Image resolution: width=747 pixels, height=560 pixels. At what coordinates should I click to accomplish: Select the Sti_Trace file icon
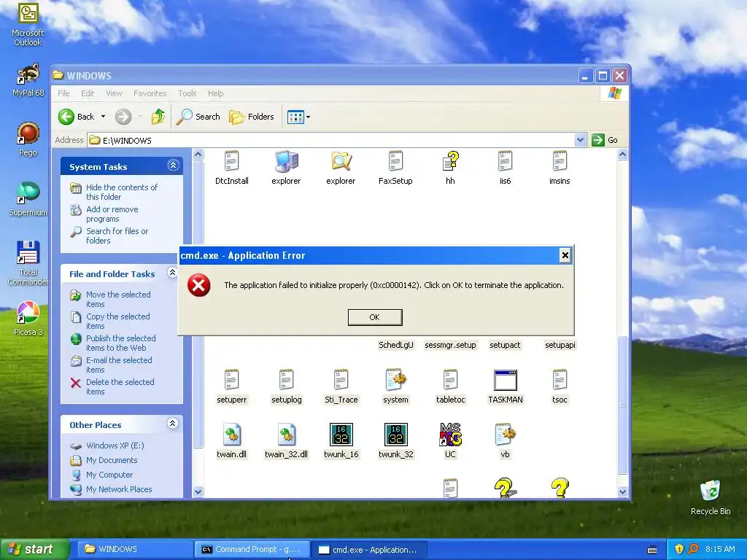coord(341,380)
